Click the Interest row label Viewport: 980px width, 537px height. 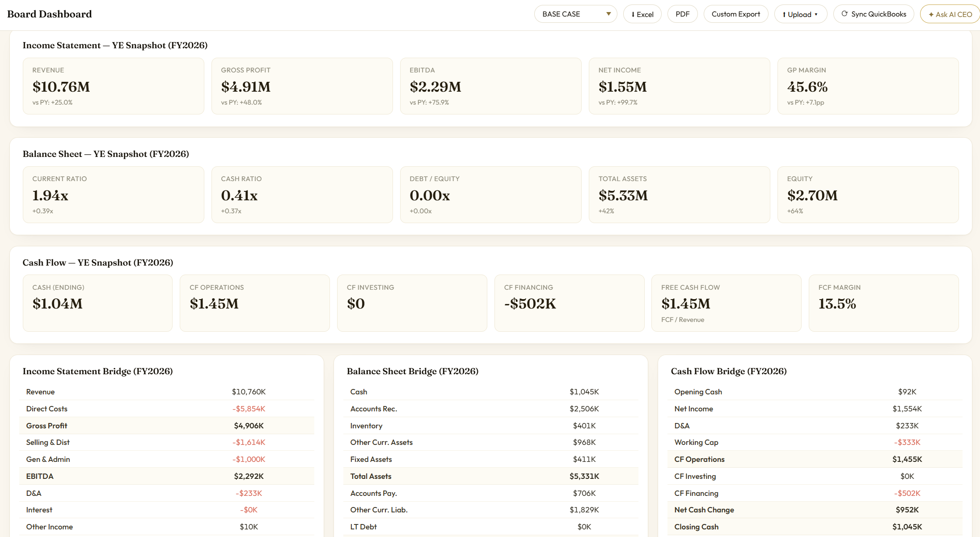(39, 510)
